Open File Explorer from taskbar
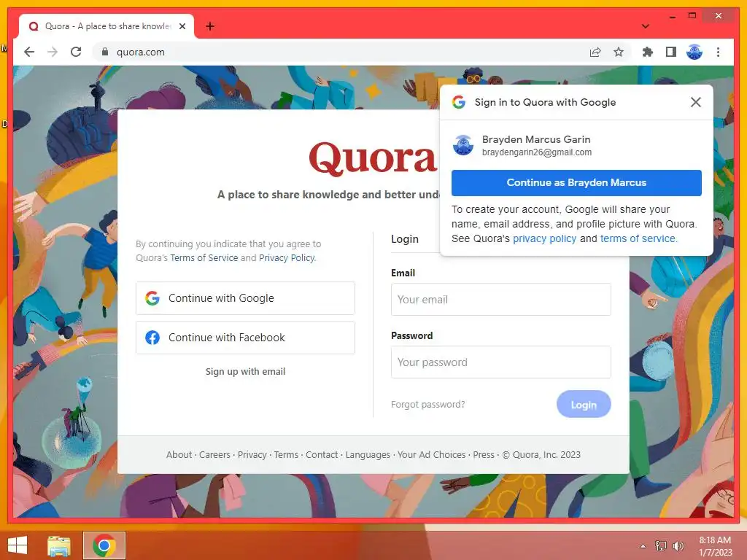This screenshot has width=747, height=560. click(x=59, y=545)
